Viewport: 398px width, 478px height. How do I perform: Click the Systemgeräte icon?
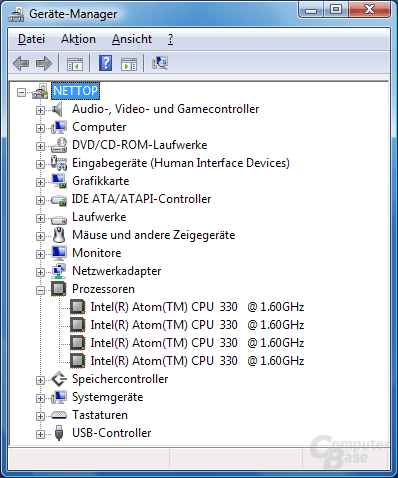tap(59, 397)
